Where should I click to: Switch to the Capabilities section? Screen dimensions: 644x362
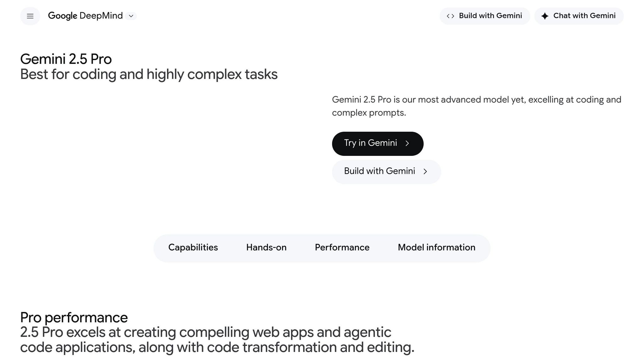pyautogui.click(x=193, y=248)
